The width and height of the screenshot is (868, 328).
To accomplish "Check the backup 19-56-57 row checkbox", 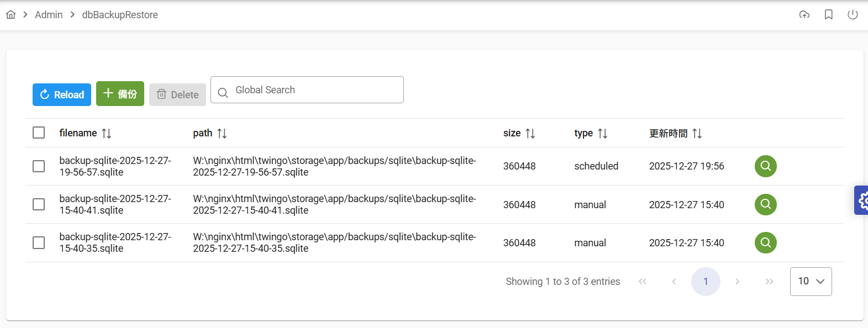I will pos(39,166).
